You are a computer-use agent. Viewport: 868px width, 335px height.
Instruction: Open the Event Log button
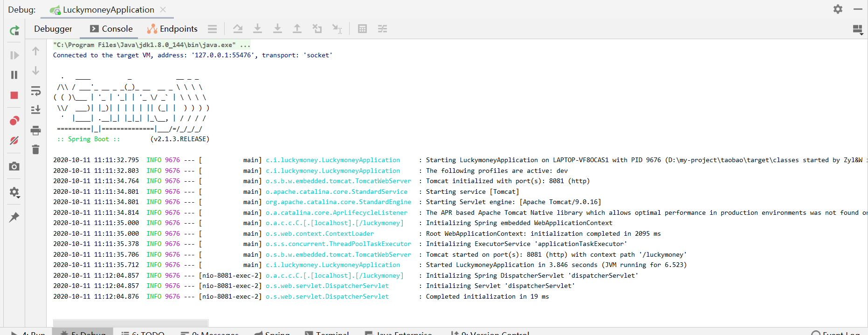click(835, 333)
